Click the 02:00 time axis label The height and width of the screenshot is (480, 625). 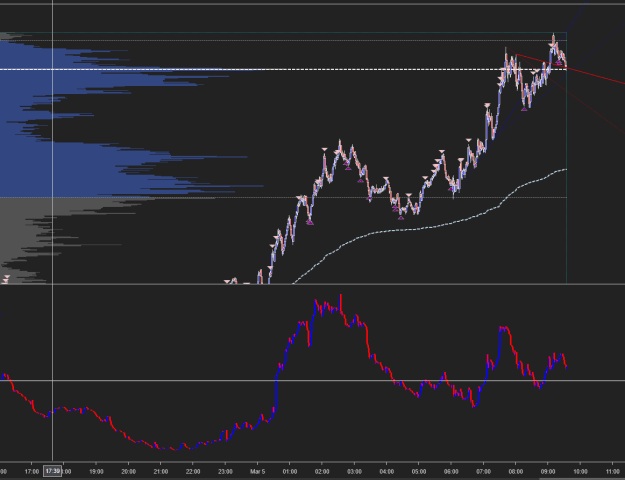coord(322,472)
